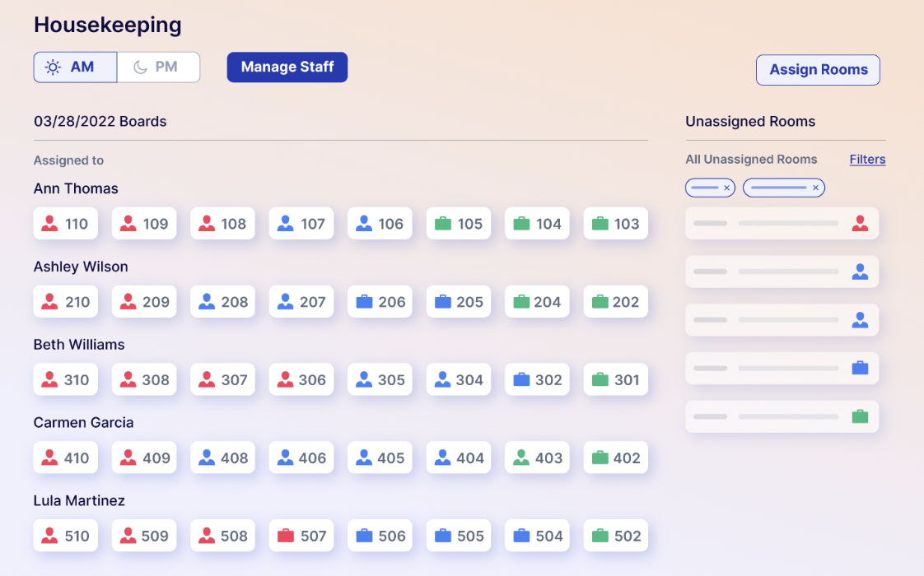Select room 104 chip
This screenshot has height=576, width=924.
(x=538, y=223)
